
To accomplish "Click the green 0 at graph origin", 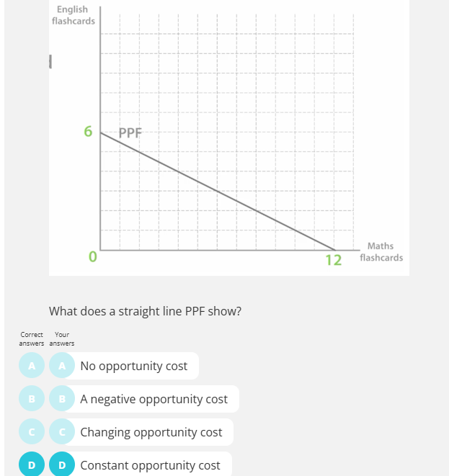I will 92,256.
